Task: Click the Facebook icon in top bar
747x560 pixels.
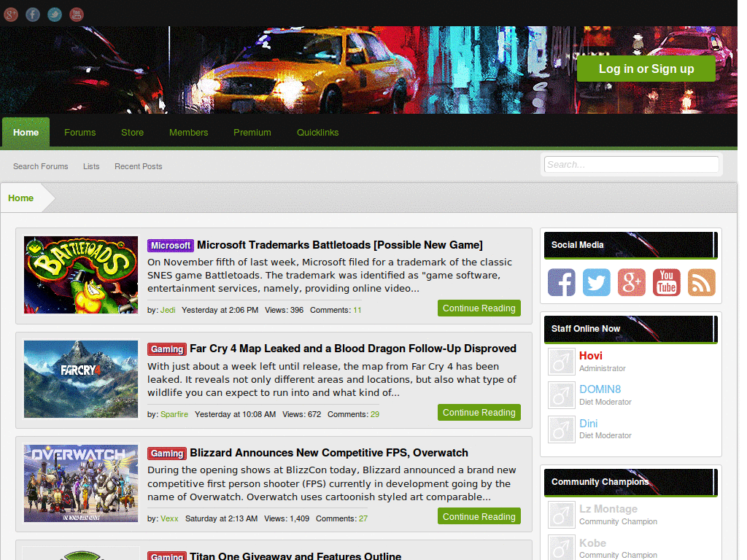Action: pos(33,15)
